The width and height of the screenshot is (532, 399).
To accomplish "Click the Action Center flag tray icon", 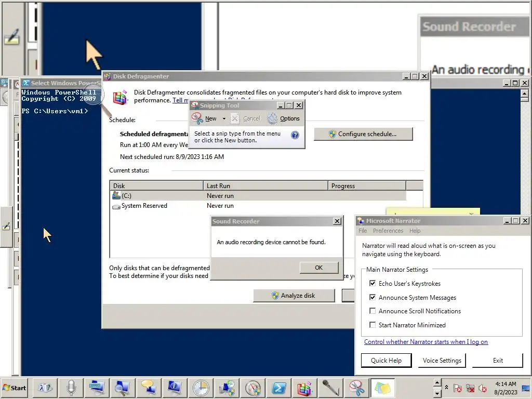I will 457,388.
